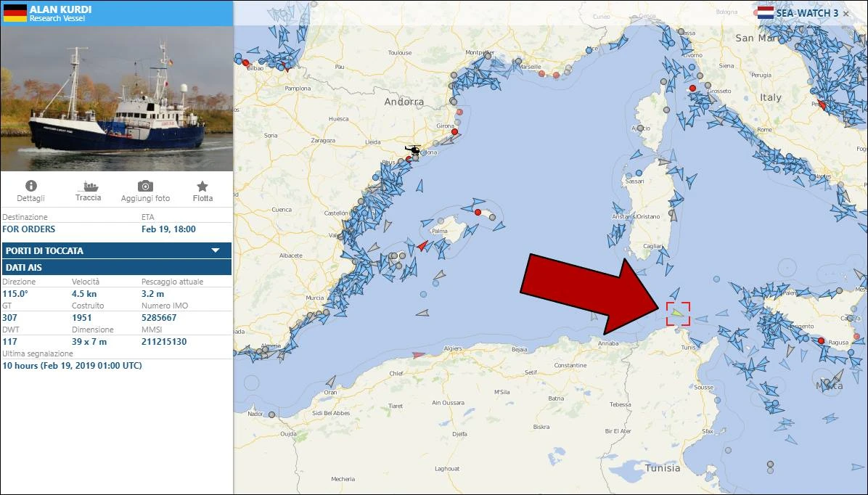Image resolution: width=868 pixels, height=495 pixels.
Task: Click the Flotta label
Action: click(x=202, y=198)
